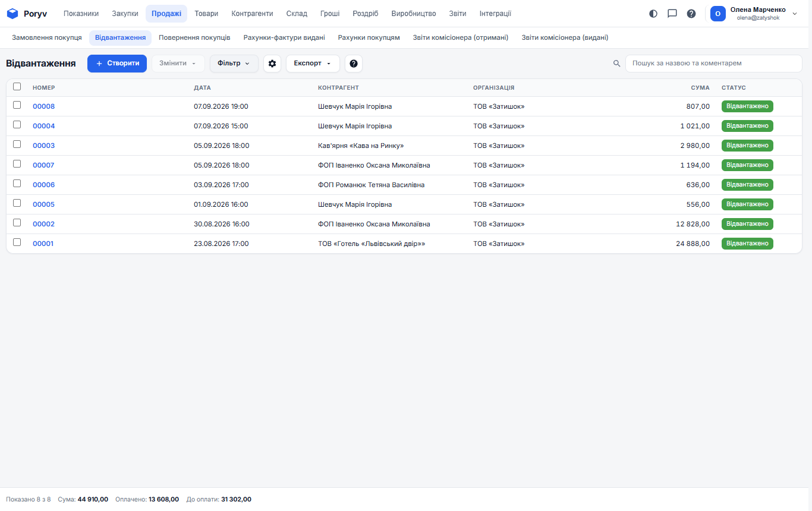Sort by the Дата column header

(x=202, y=88)
